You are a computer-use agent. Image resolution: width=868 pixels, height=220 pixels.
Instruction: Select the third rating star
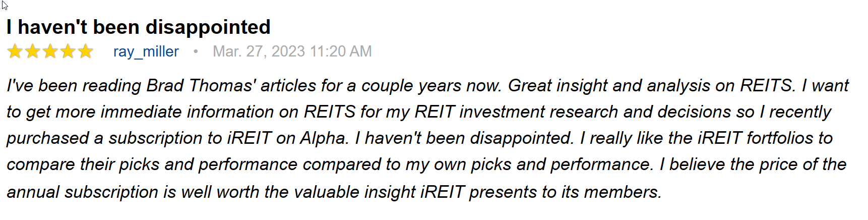point(50,51)
